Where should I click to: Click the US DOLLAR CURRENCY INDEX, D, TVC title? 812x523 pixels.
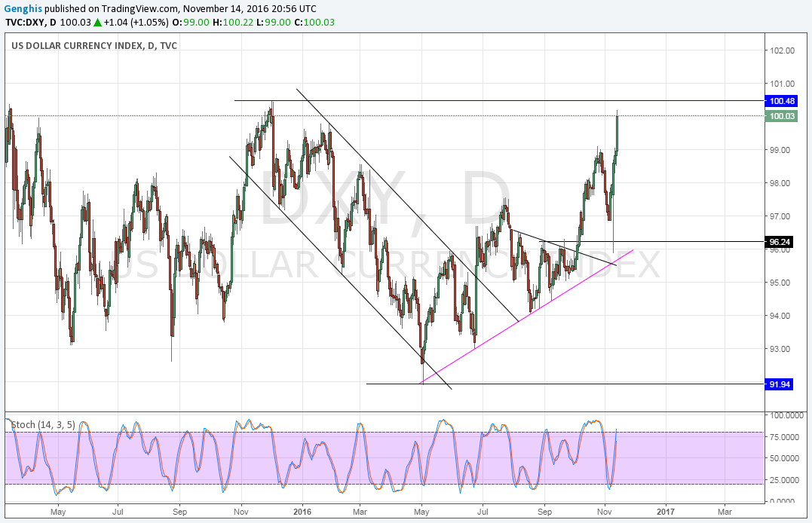[94, 45]
